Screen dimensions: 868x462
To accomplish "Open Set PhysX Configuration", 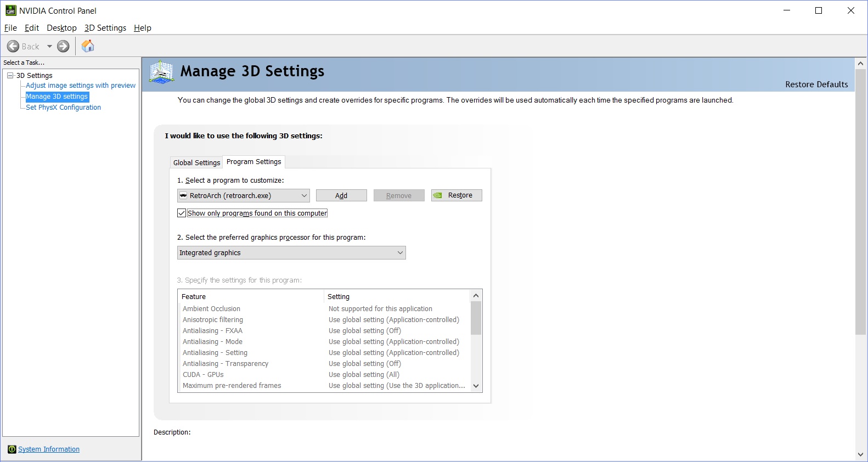I will point(64,108).
